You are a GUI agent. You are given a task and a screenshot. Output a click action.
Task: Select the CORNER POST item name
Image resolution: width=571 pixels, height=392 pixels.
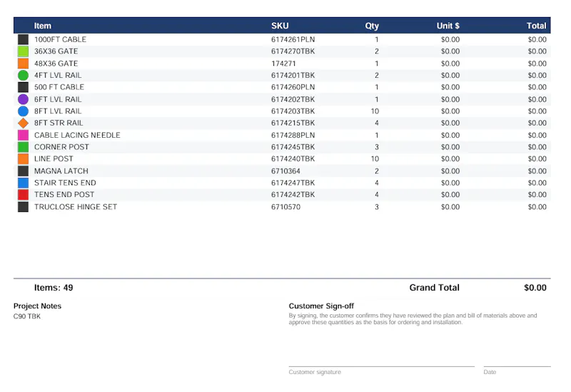tap(61, 147)
